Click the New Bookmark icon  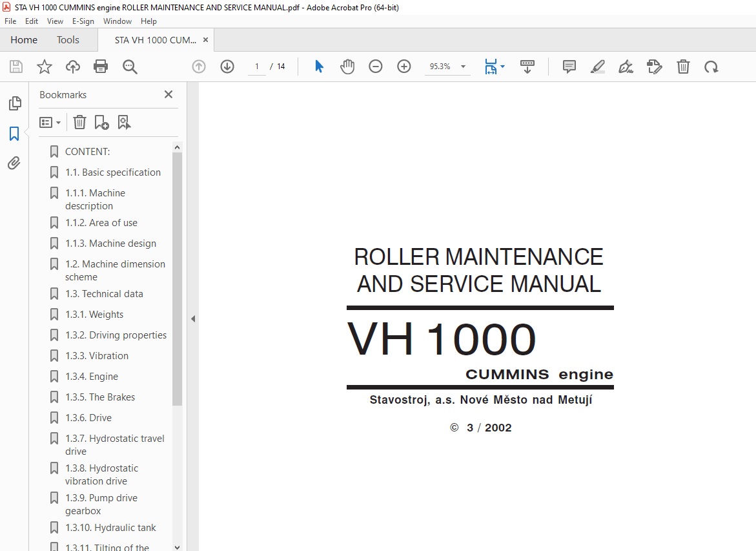101,122
